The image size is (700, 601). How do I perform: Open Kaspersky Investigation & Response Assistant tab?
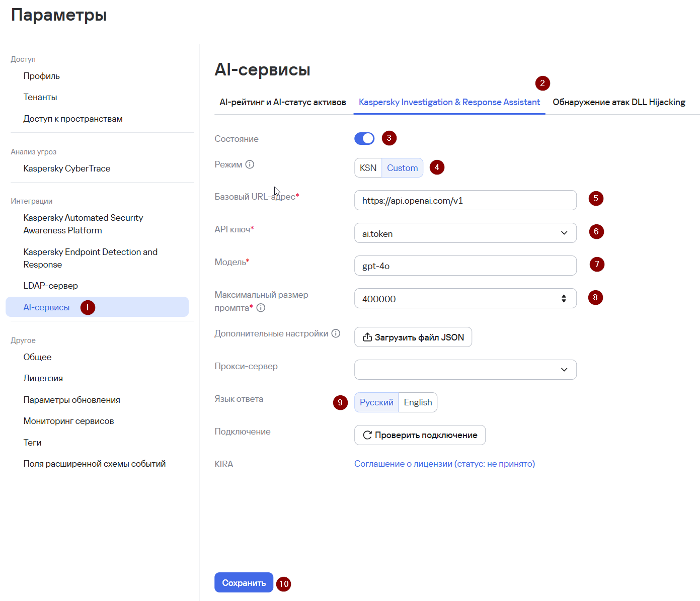pyautogui.click(x=449, y=102)
